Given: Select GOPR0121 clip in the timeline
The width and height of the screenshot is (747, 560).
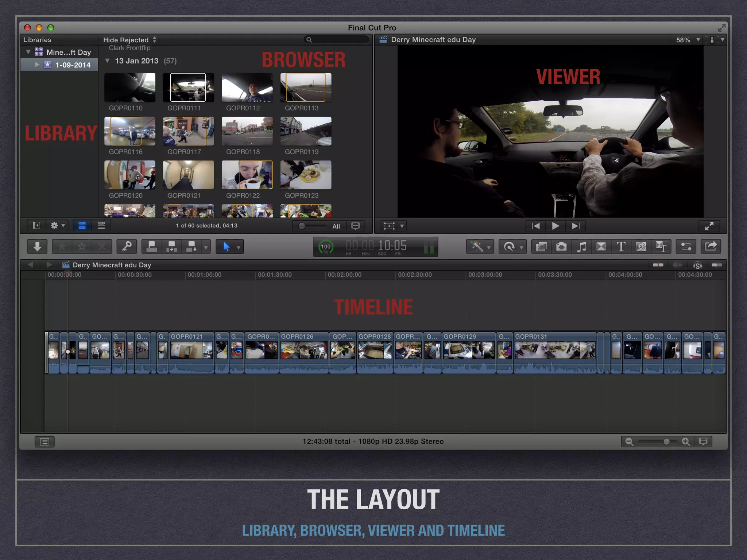Looking at the screenshot, I should point(191,353).
